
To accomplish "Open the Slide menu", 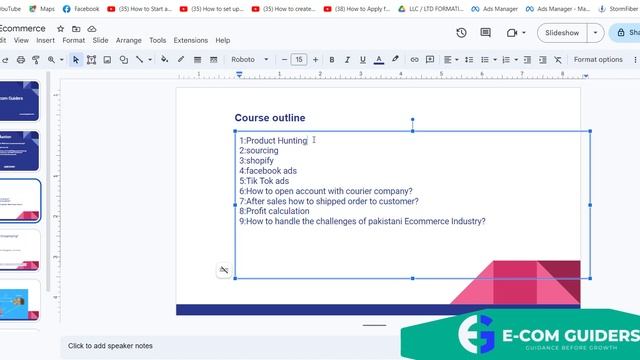I will click(x=100, y=40).
